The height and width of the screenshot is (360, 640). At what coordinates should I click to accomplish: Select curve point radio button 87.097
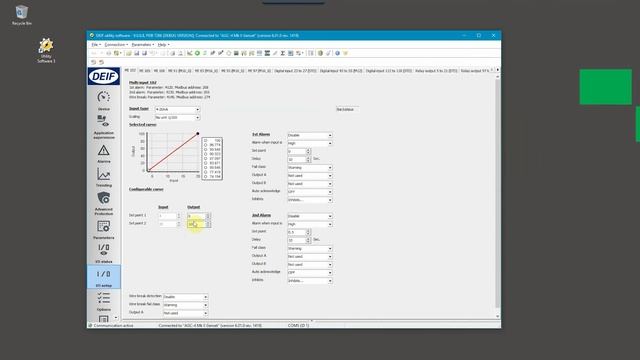pyautogui.click(x=205, y=158)
